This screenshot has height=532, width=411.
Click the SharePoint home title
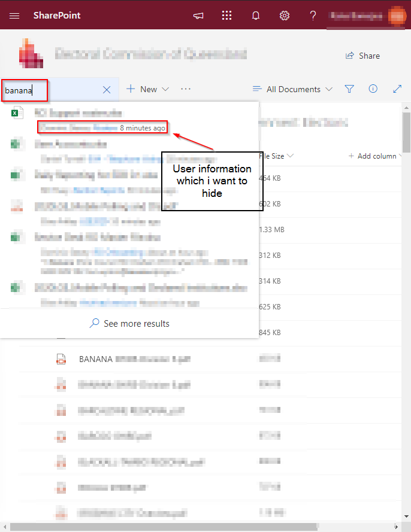tap(57, 16)
